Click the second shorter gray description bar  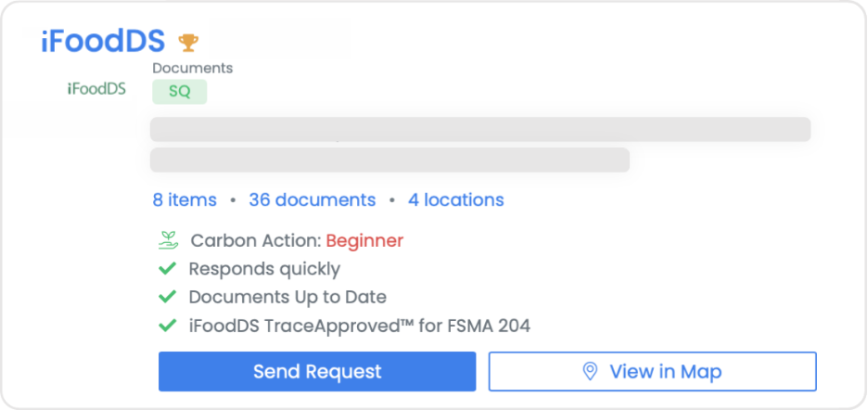tap(389, 160)
